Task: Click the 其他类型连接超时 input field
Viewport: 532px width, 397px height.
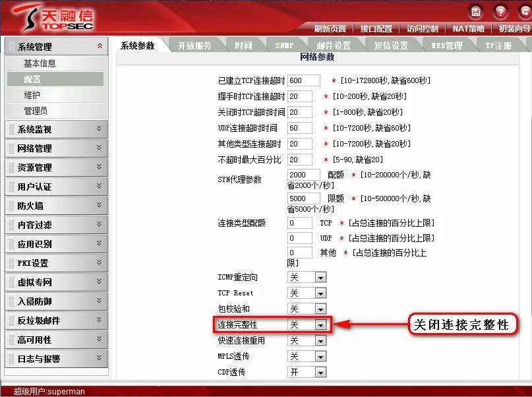Action: 299,144
